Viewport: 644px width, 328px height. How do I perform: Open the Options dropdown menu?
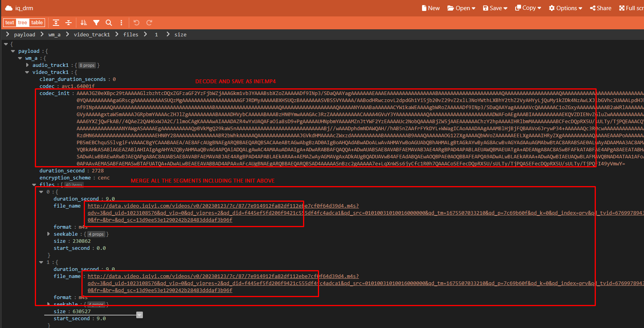pos(565,8)
